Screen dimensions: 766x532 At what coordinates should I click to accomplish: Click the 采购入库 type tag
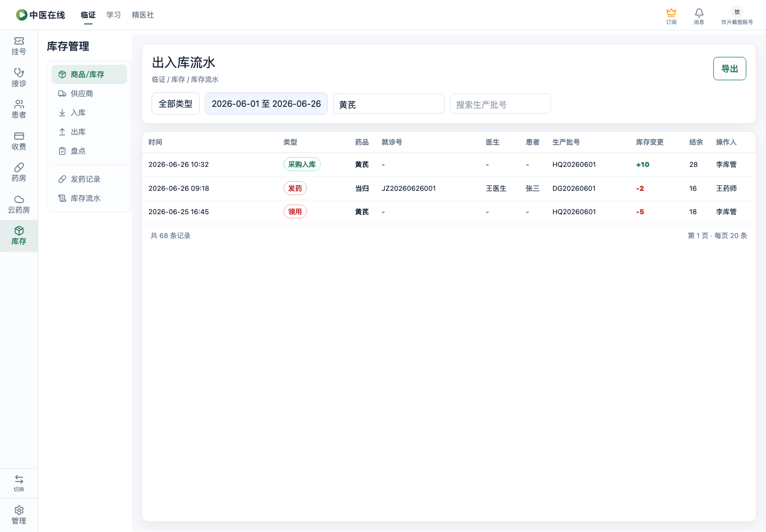[x=302, y=165]
